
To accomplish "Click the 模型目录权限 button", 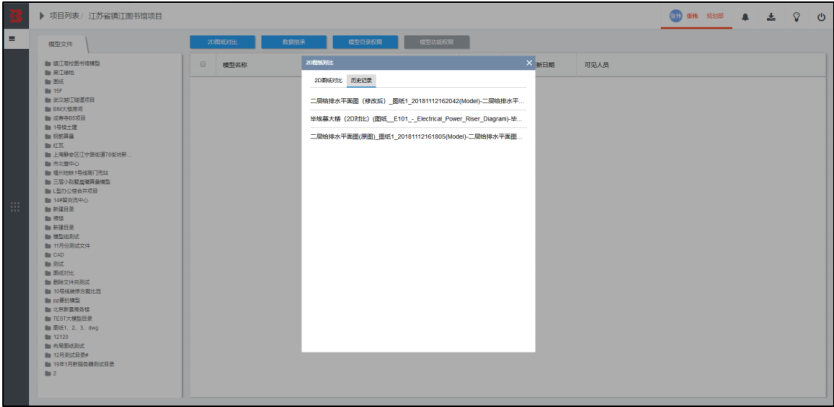I will click(x=365, y=42).
